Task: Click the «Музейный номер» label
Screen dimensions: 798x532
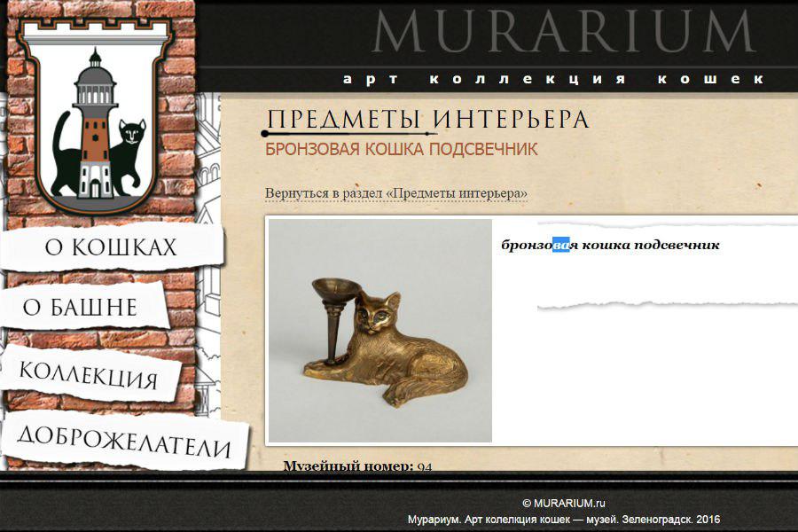Action: [348, 465]
